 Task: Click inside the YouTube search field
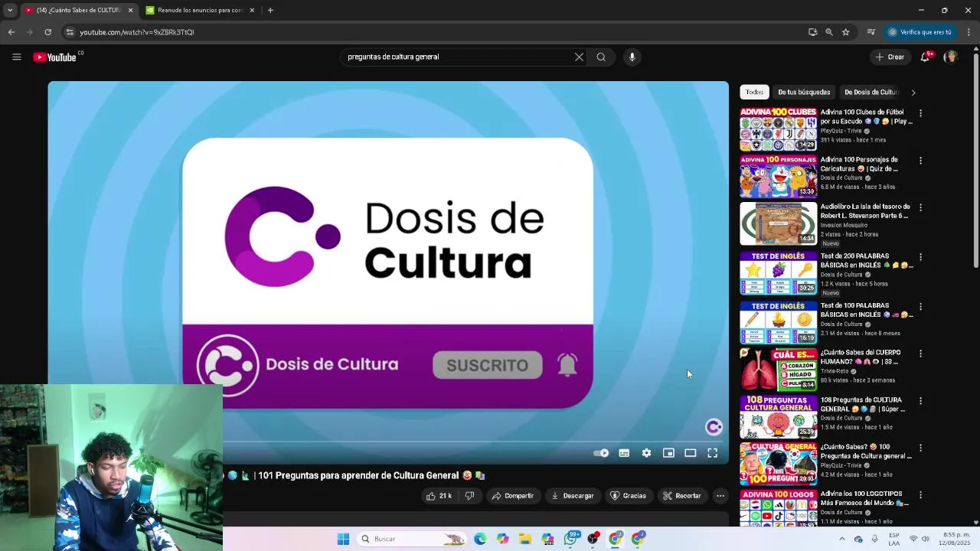coord(458,57)
